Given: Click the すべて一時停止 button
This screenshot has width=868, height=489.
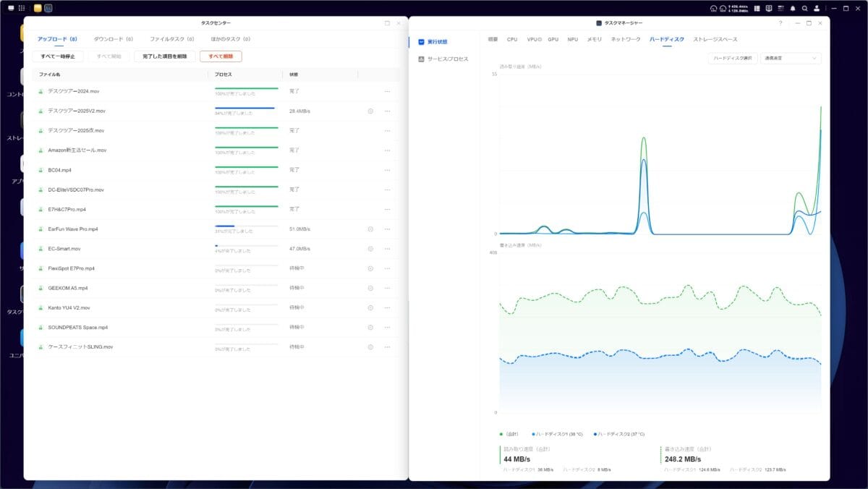Looking at the screenshot, I should click(58, 56).
